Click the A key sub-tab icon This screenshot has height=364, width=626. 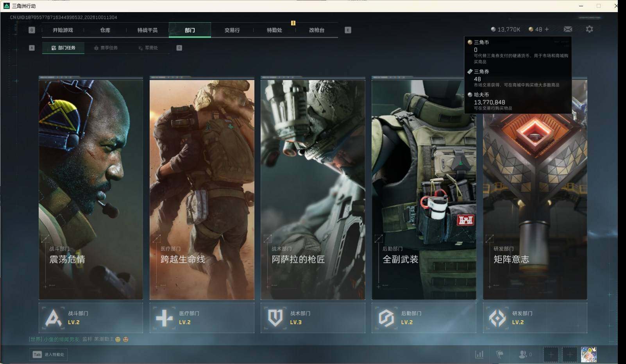[32, 48]
